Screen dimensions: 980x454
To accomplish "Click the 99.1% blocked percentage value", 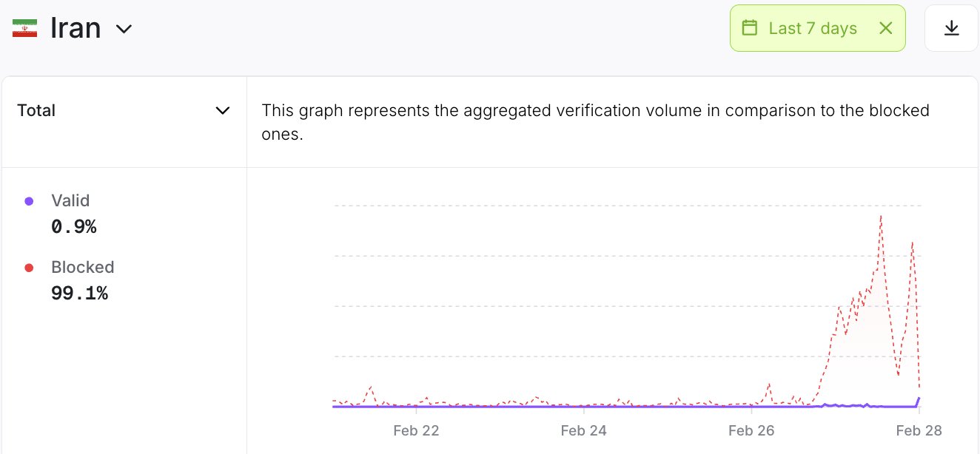I will click(x=79, y=294).
